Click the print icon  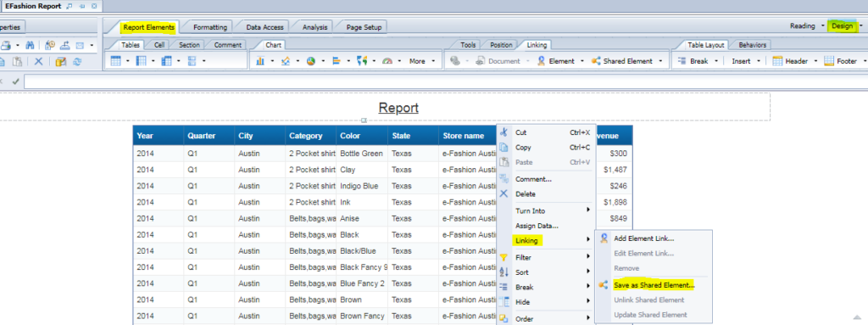(x=6, y=46)
